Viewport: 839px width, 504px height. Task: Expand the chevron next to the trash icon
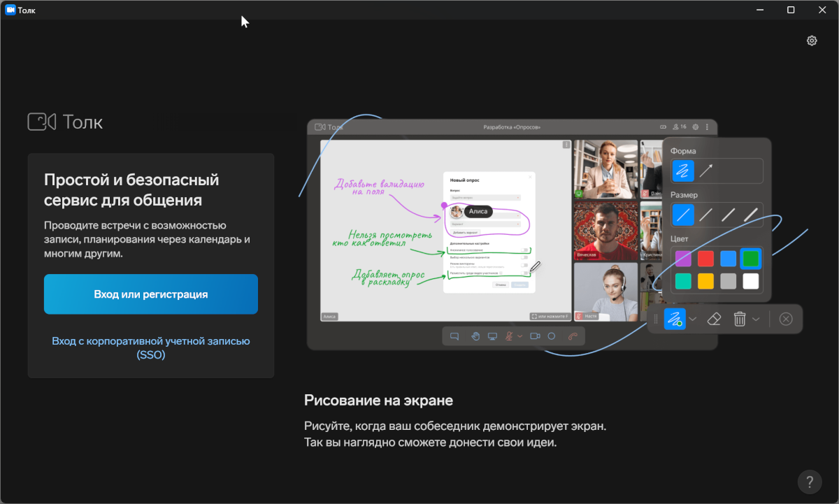click(x=756, y=319)
